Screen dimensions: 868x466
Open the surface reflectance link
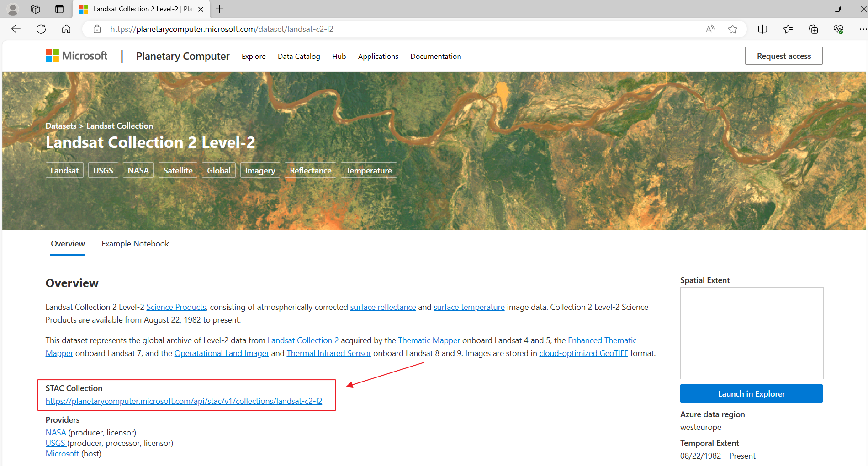point(383,307)
